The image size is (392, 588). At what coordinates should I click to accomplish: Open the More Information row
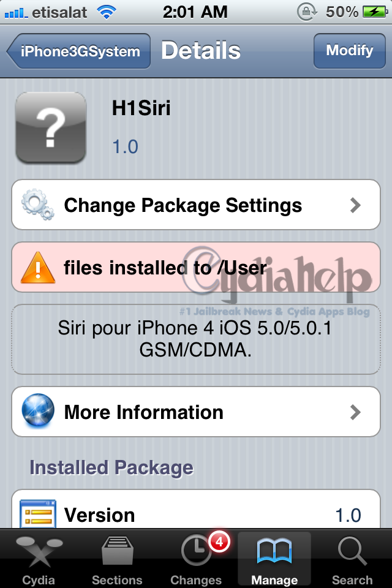coord(196,412)
